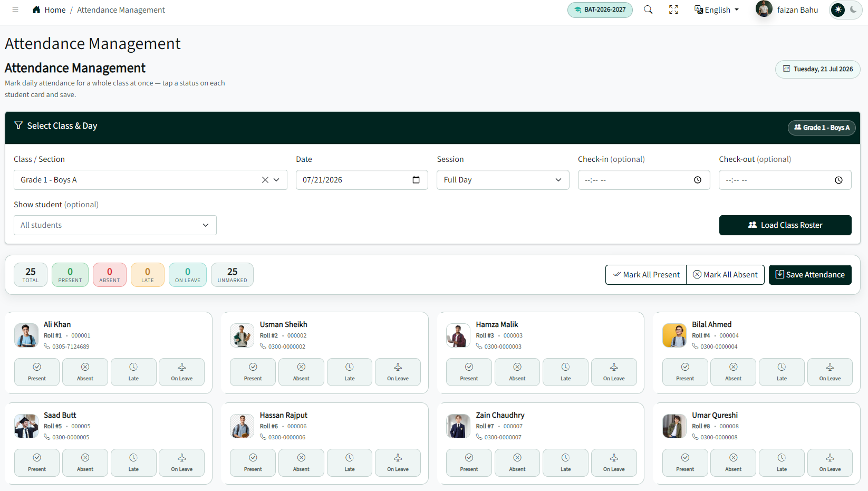868x491 pixels.
Task: Click Hassan Rajput's phone 0300-0000006
Action: tap(287, 437)
